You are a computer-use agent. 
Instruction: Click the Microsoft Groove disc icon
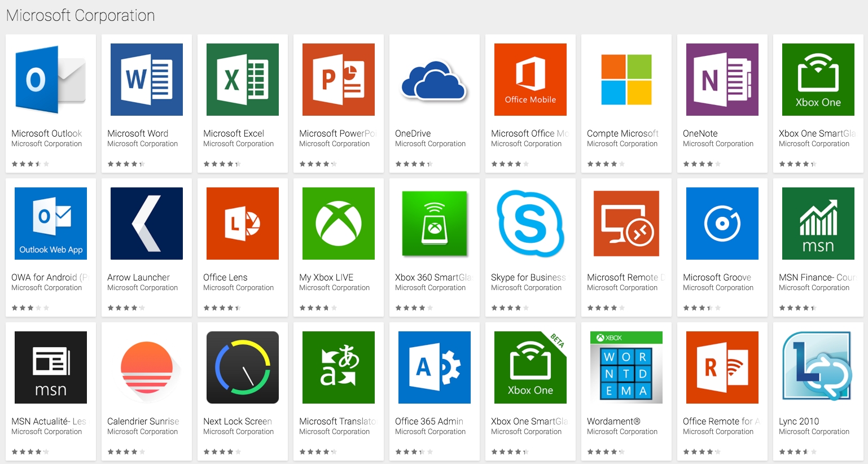point(722,224)
